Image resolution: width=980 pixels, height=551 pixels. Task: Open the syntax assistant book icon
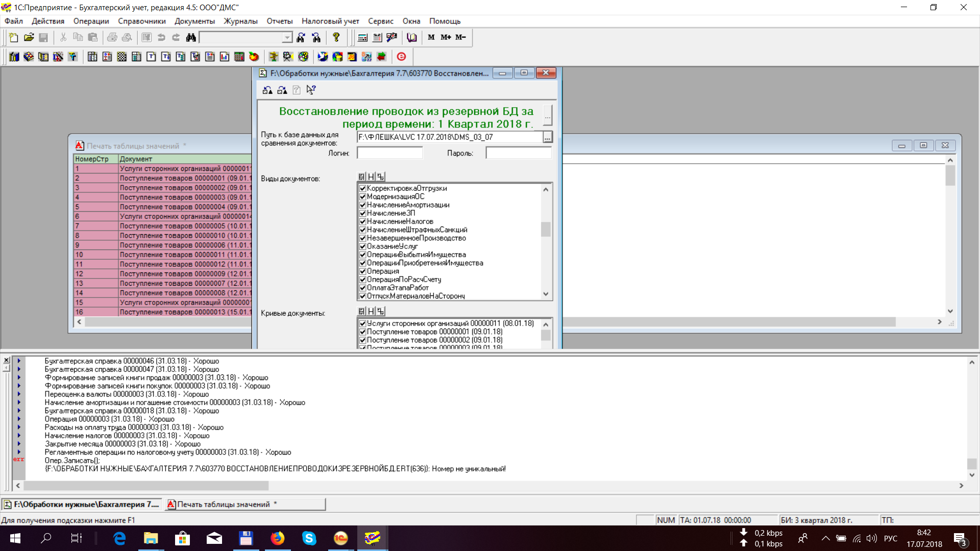coord(412,37)
